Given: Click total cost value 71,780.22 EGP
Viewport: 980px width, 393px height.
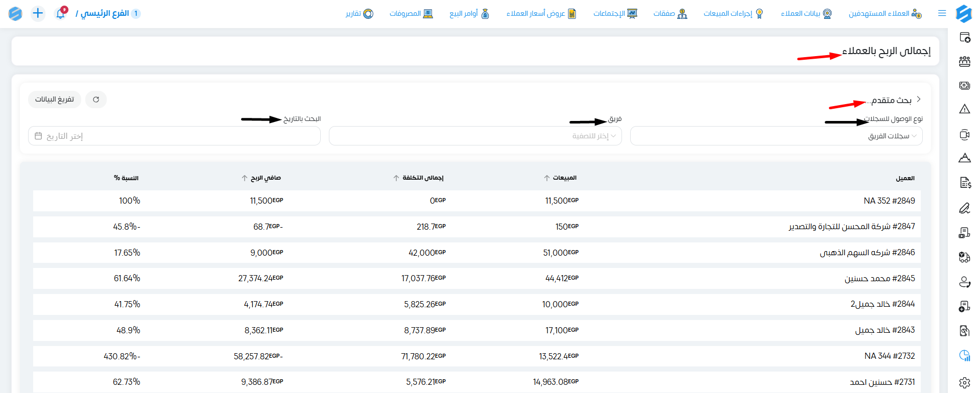Looking at the screenshot, I should point(423,356).
